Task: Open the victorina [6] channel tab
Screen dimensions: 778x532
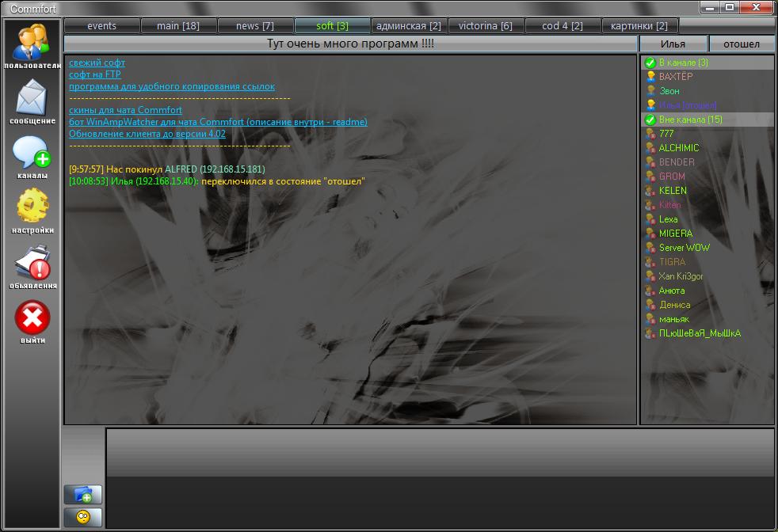Action: 486,25
